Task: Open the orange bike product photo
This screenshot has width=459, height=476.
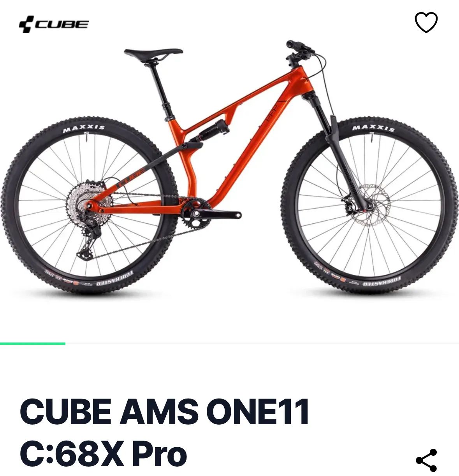Action: point(230,167)
